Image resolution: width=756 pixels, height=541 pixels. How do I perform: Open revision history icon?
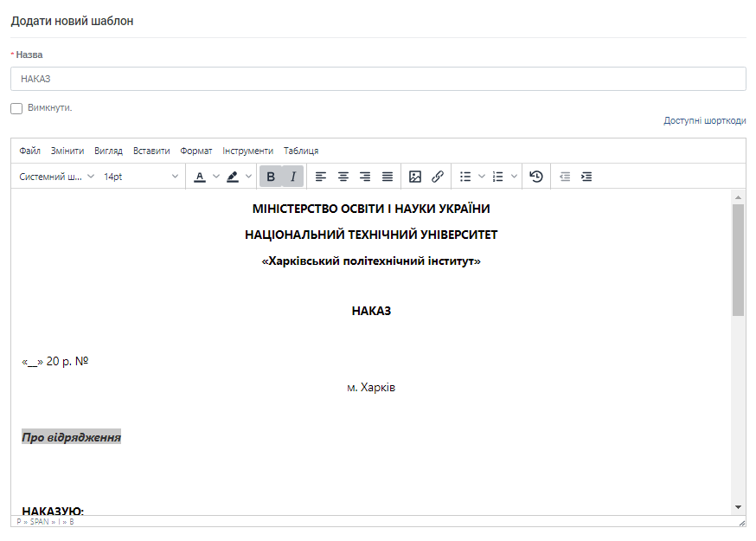point(536,177)
